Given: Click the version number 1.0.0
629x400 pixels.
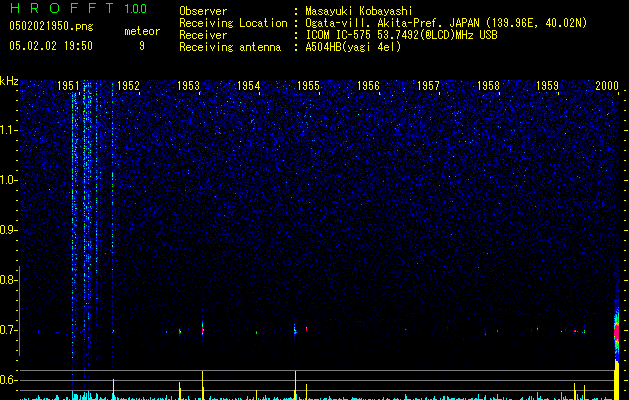Looking at the screenshot, I should [x=135, y=9].
